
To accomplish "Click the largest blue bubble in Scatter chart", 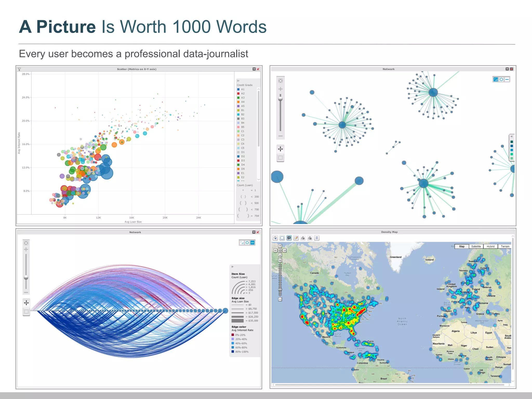I will click(107, 173).
